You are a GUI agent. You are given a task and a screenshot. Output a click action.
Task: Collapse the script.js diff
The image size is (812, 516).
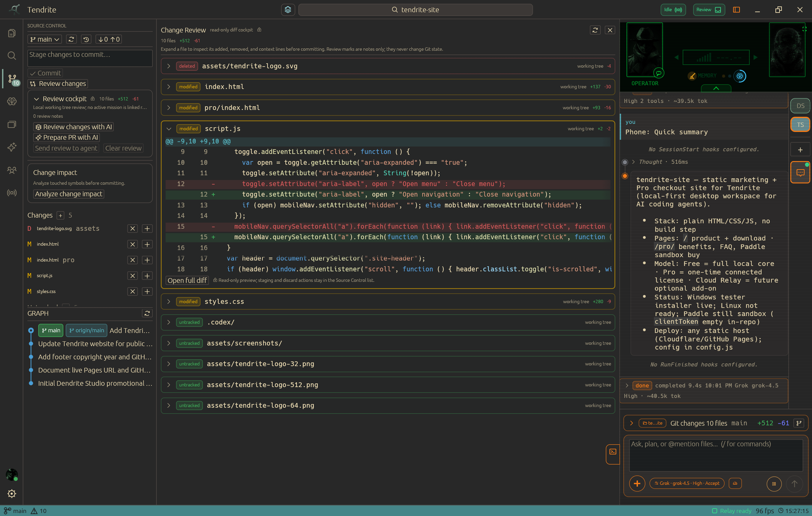[169, 129]
